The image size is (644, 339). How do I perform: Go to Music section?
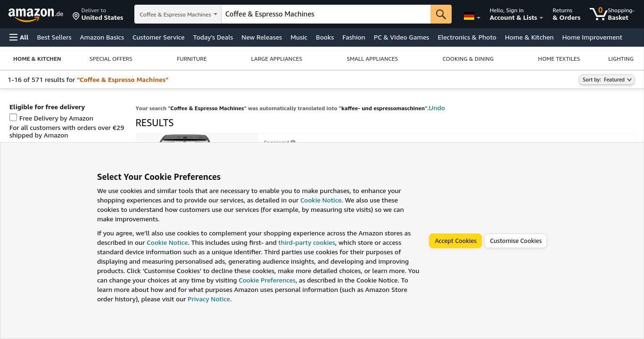click(299, 37)
